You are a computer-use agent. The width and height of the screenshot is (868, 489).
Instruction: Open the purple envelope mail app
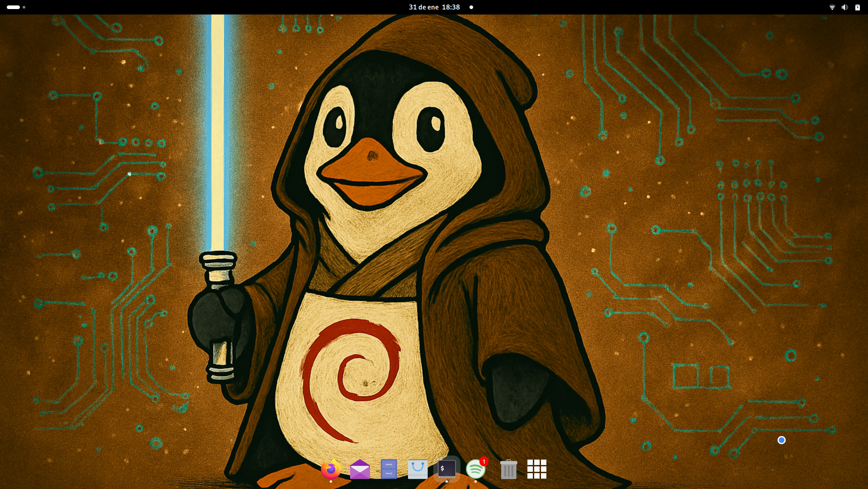tap(360, 469)
